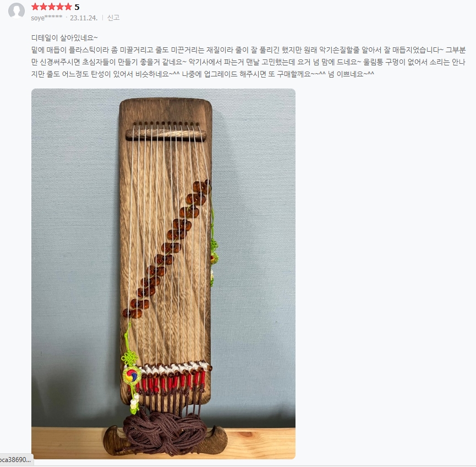
Task: Click the taegeuk knot ornament in photo
Action: (132, 375)
